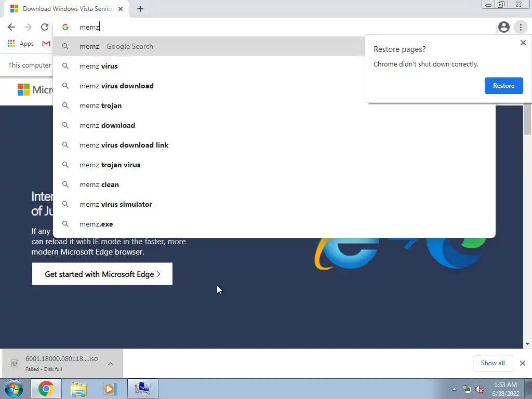Viewport: 532px width, 399px height.
Task: Pick the 'memz virus simulator' suggestion
Action: (274, 204)
